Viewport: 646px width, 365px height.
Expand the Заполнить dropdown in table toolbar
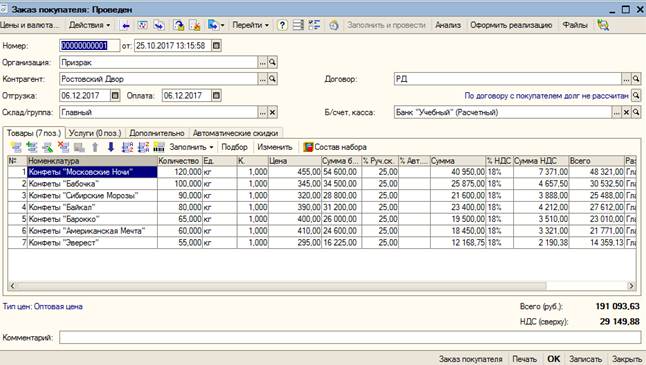tap(191, 147)
